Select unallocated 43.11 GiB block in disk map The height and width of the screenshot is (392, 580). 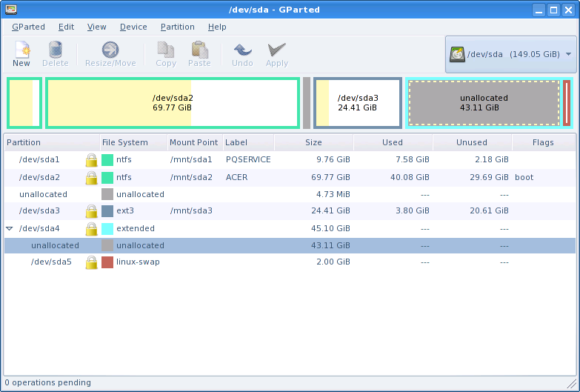click(x=484, y=103)
